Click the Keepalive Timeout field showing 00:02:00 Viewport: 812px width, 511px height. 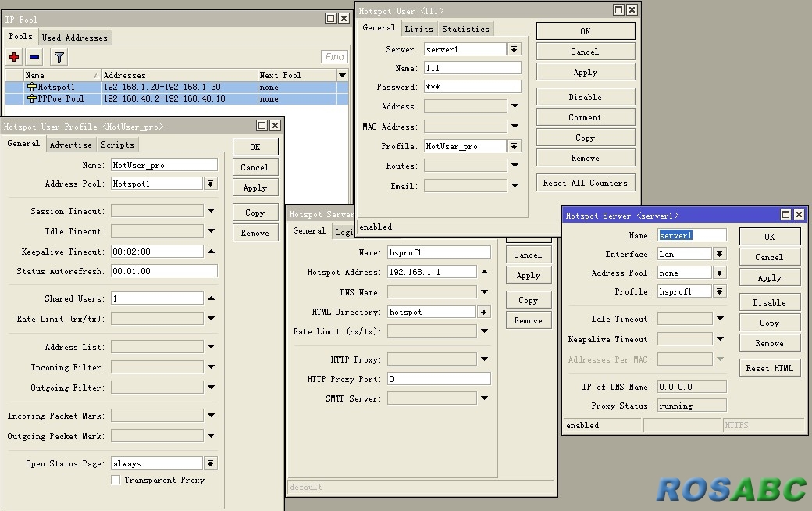click(157, 252)
